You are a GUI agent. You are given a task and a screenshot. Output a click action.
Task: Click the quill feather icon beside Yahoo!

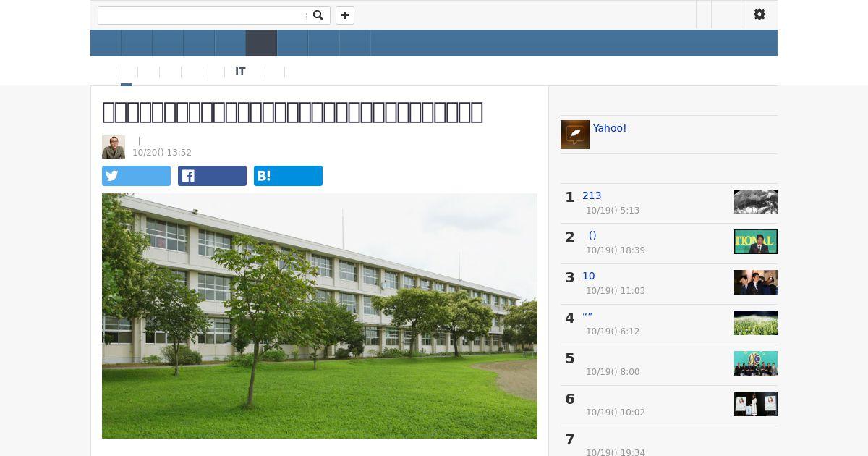pos(575,135)
